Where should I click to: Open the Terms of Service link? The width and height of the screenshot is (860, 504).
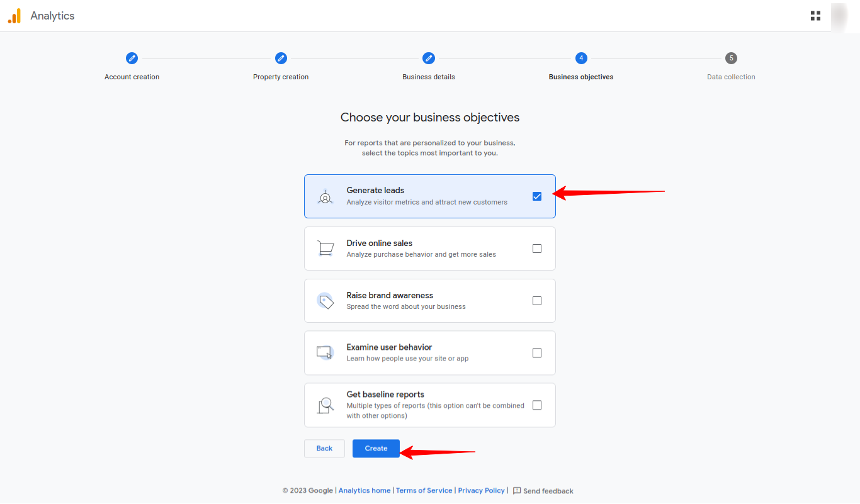pyautogui.click(x=424, y=491)
